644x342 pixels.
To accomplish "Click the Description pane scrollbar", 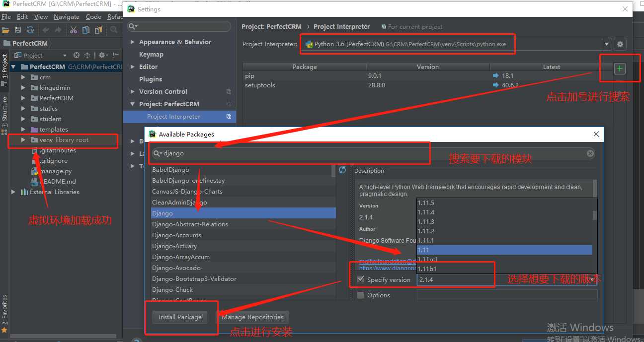I will [x=595, y=189].
